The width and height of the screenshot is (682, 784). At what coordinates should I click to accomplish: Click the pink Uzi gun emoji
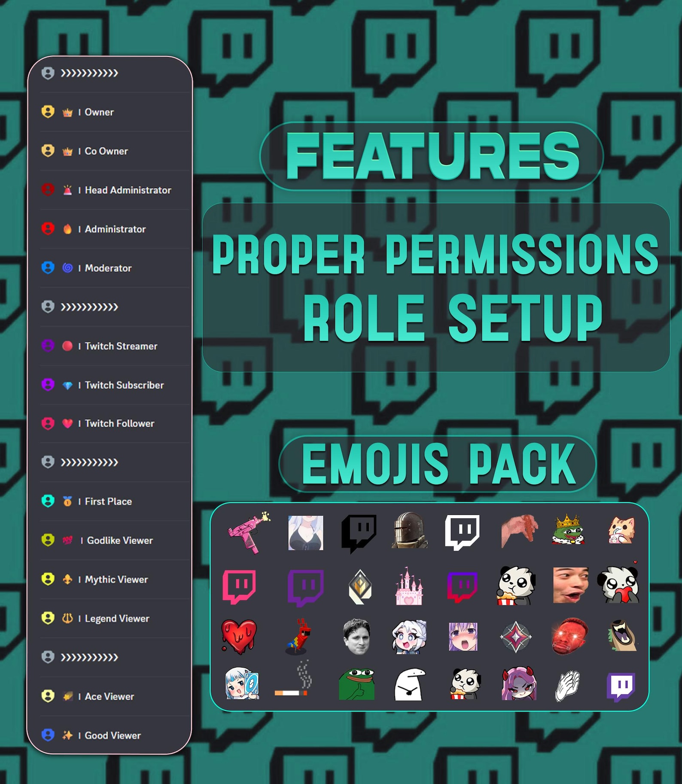[x=249, y=532]
